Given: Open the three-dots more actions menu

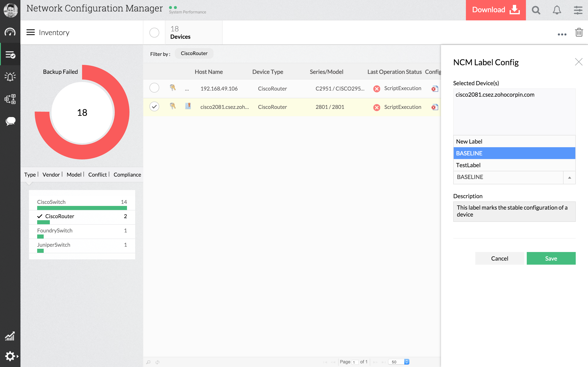Looking at the screenshot, I should [x=562, y=34].
